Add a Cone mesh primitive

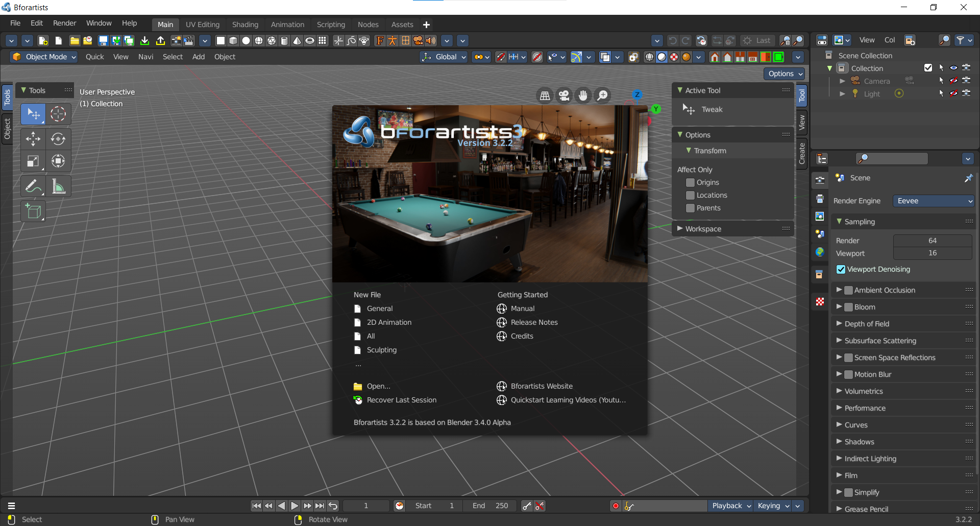[x=297, y=41]
